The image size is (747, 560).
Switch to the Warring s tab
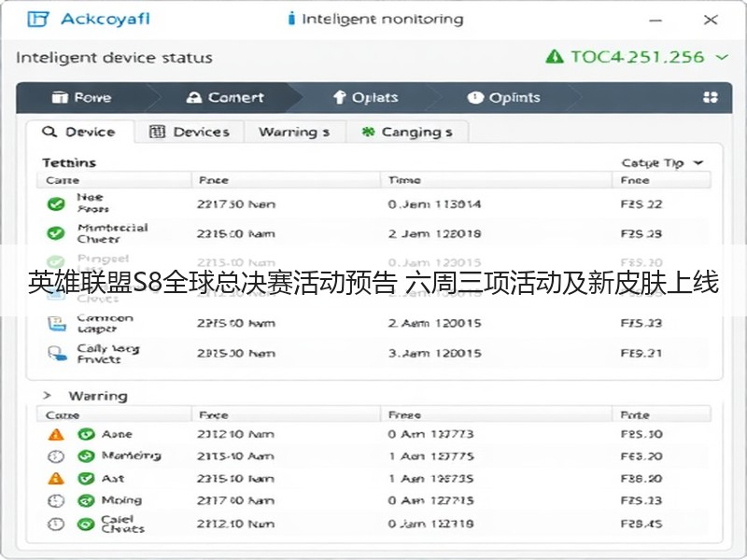coord(294,132)
